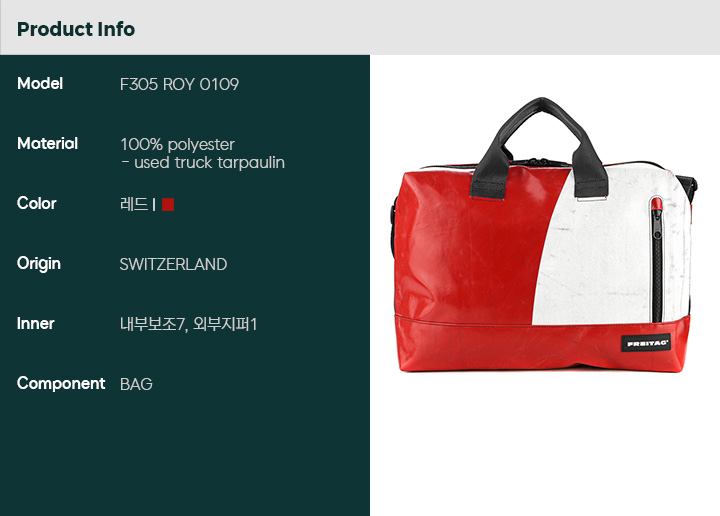Screen dimensions: 720x516
Task: Click the SWITZERLAND origin value
Action: [x=173, y=264]
